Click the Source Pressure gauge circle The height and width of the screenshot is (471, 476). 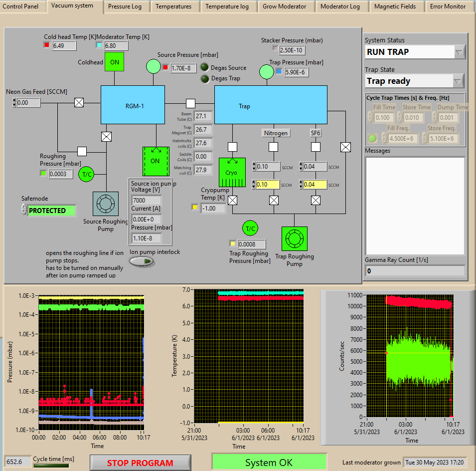(x=153, y=66)
